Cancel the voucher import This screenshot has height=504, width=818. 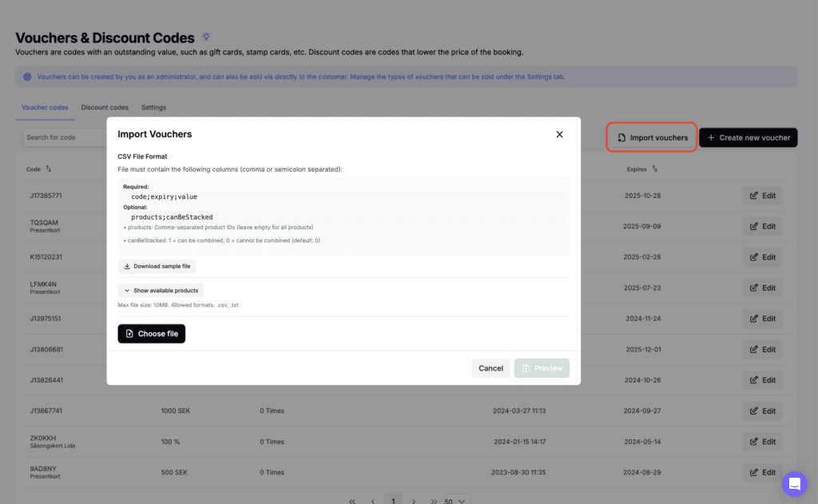coord(490,368)
